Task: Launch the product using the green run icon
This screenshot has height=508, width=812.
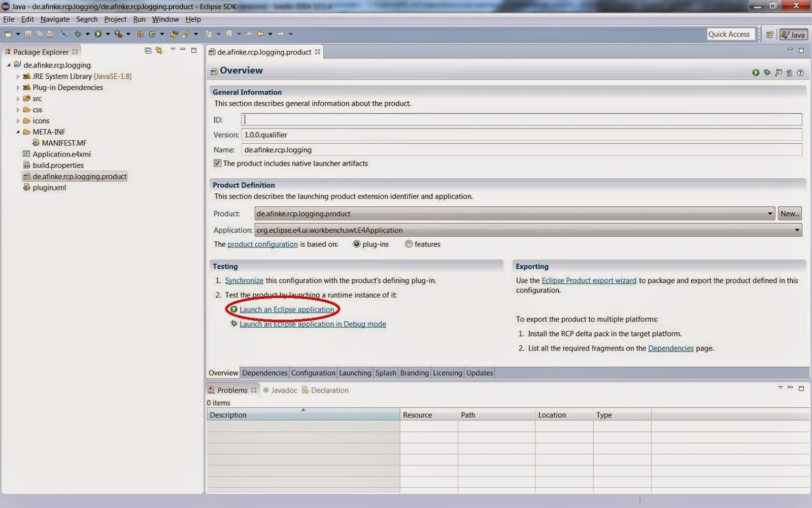Action: click(756, 72)
